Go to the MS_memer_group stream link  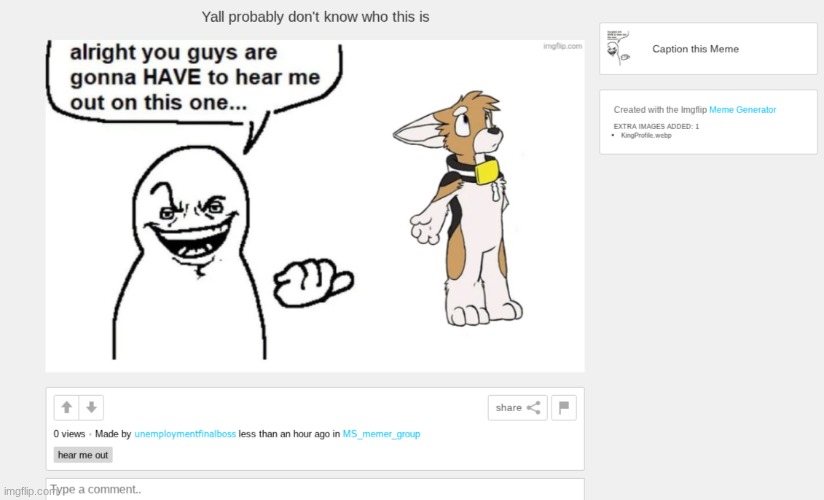[382, 434]
